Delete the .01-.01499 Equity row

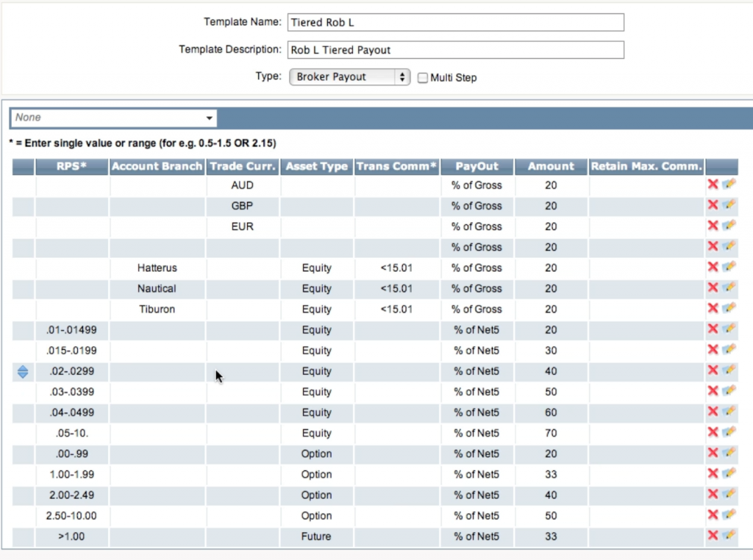click(713, 329)
